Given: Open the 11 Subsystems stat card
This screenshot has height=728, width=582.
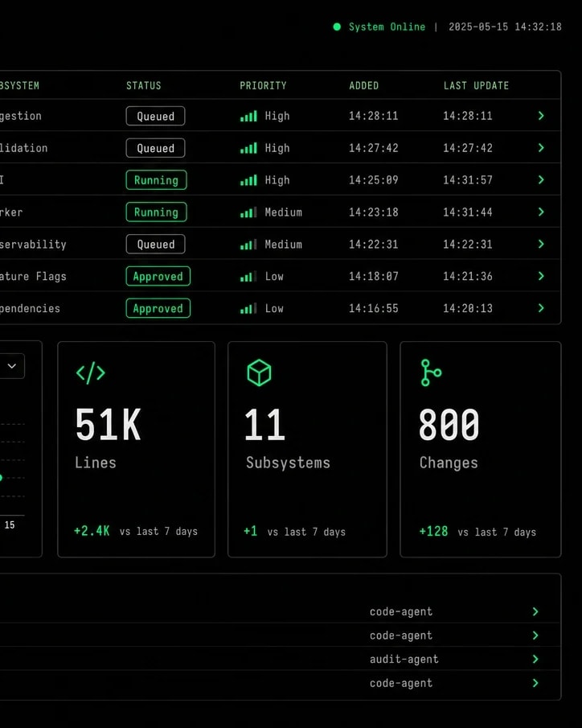Looking at the screenshot, I should pos(307,450).
